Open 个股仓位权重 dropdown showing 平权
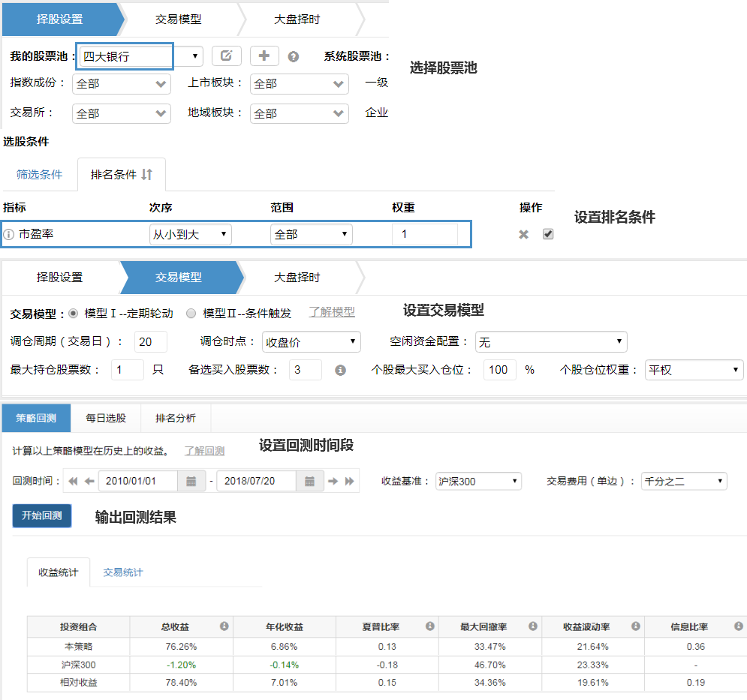747x700 pixels. pos(694,370)
